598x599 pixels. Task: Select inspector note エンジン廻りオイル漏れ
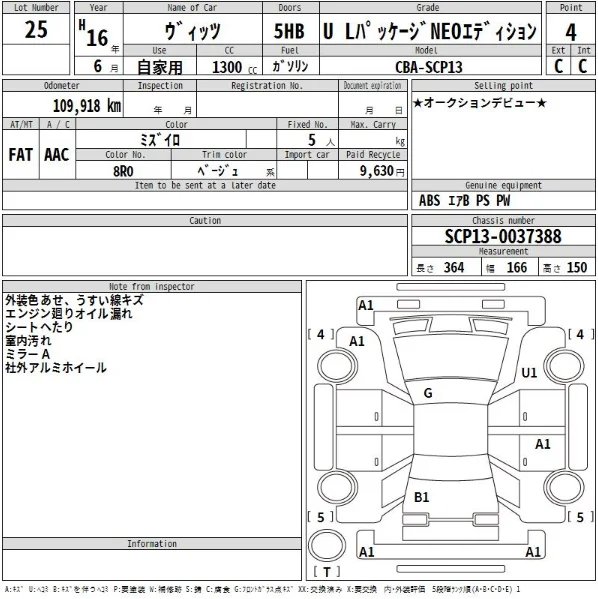69,314
